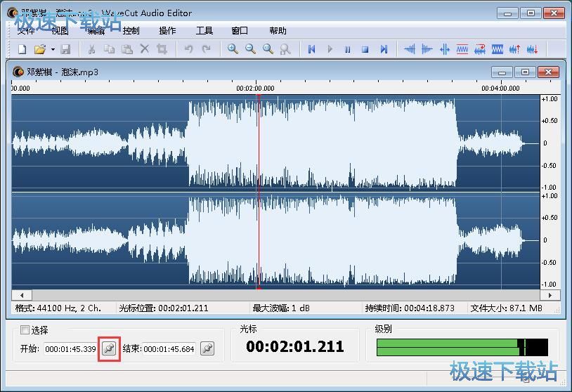The image size is (572, 392).
Task: Click the 结束 time input field
Action: point(169,349)
